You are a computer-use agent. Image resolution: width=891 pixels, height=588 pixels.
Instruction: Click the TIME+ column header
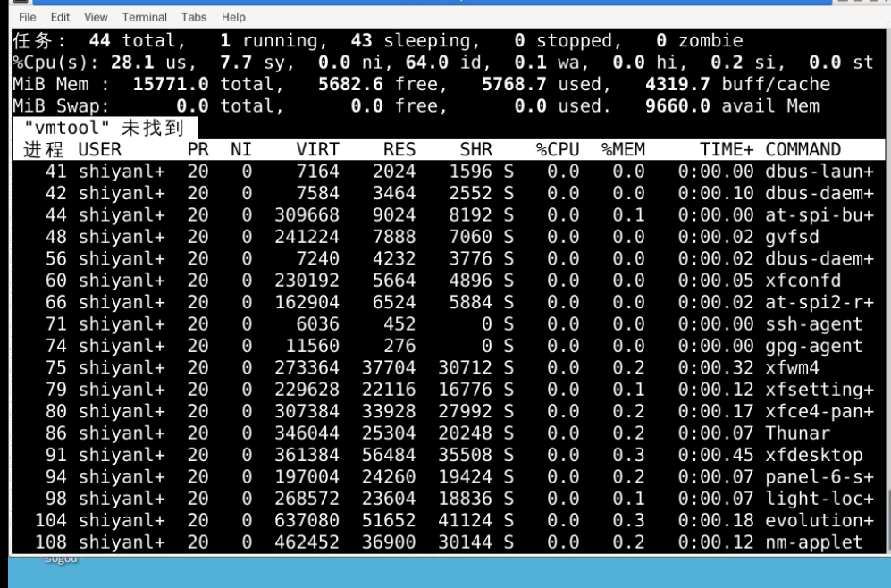click(727, 149)
